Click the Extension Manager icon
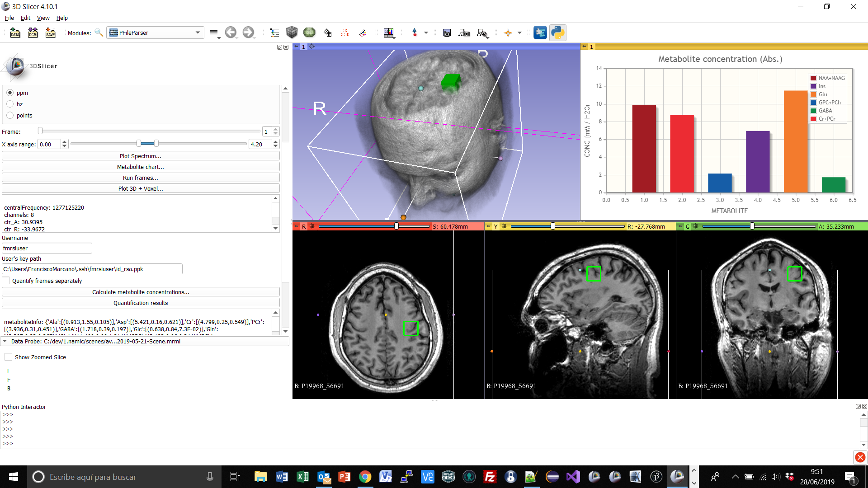 [540, 33]
